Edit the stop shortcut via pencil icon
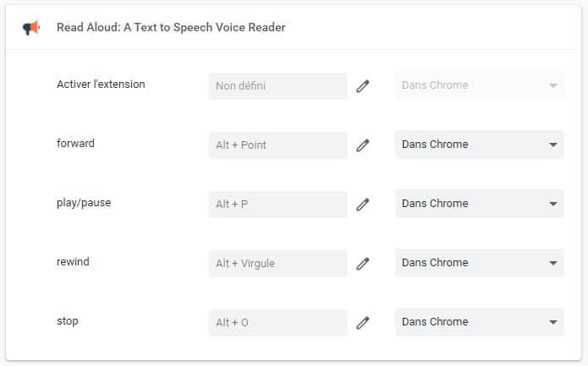 363,323
